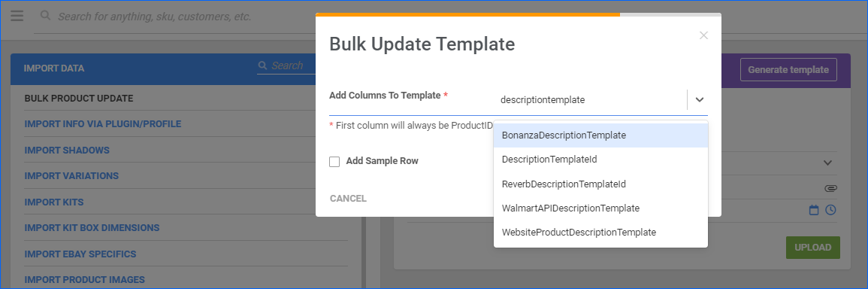Click the magnifier icon in top search bar
This screenshot has width=868, height=289.
pos(46,16)
